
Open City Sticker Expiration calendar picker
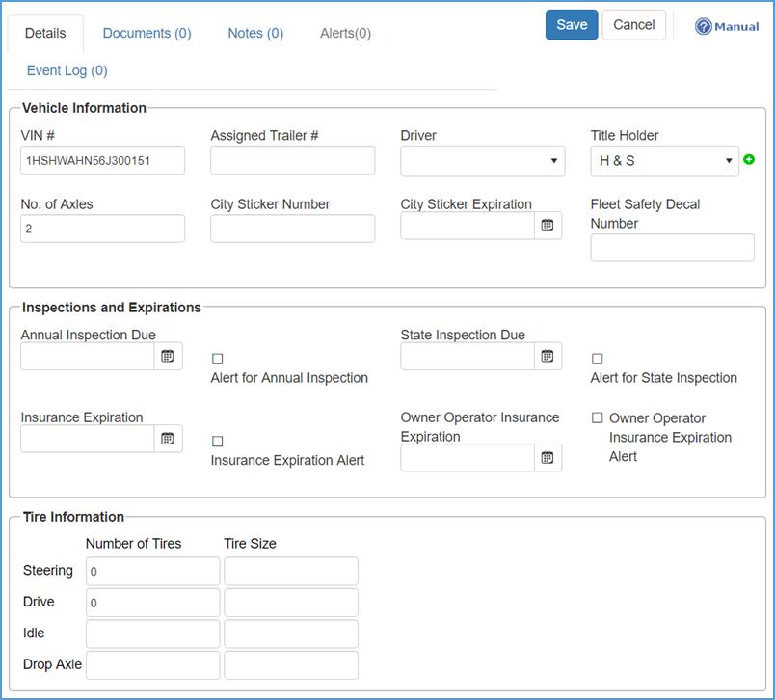click(x=548, y=226)
